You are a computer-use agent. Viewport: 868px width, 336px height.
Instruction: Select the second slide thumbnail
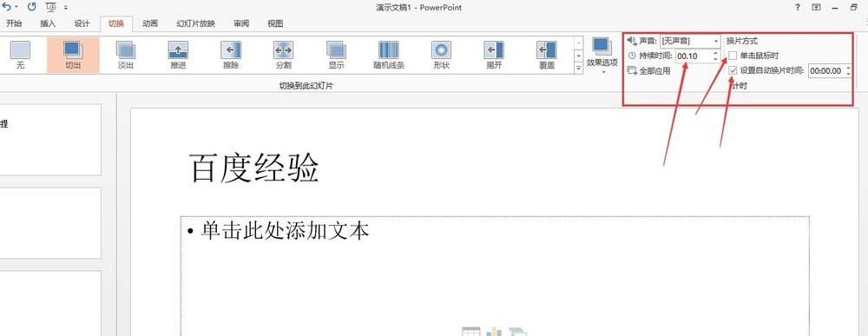(x=50, y=222)
